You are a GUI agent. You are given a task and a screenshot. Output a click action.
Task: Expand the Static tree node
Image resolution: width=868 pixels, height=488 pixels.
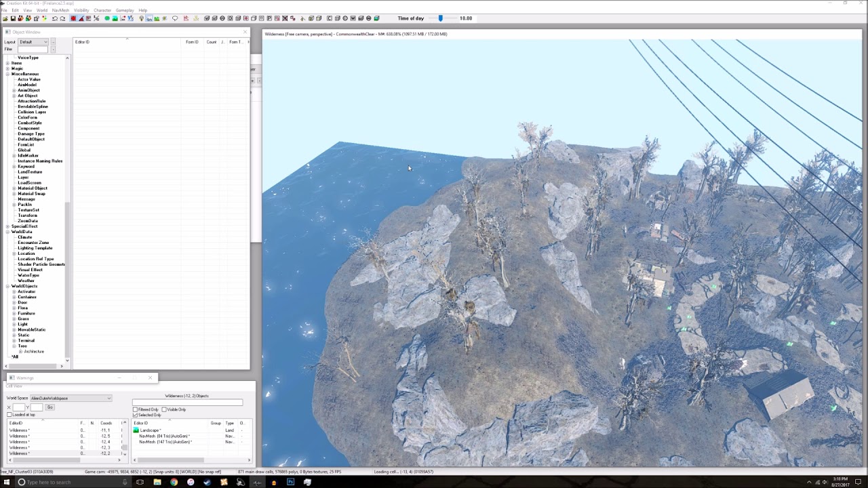click(14, 335)
